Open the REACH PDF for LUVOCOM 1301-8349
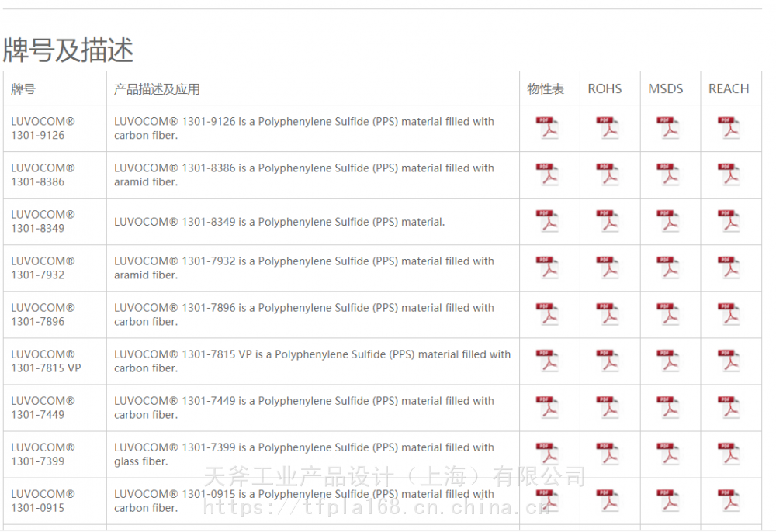 point(729,221)
